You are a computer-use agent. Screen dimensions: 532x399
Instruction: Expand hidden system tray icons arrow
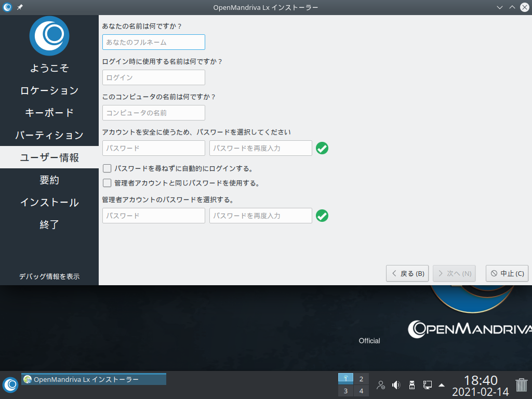(442, 385)
